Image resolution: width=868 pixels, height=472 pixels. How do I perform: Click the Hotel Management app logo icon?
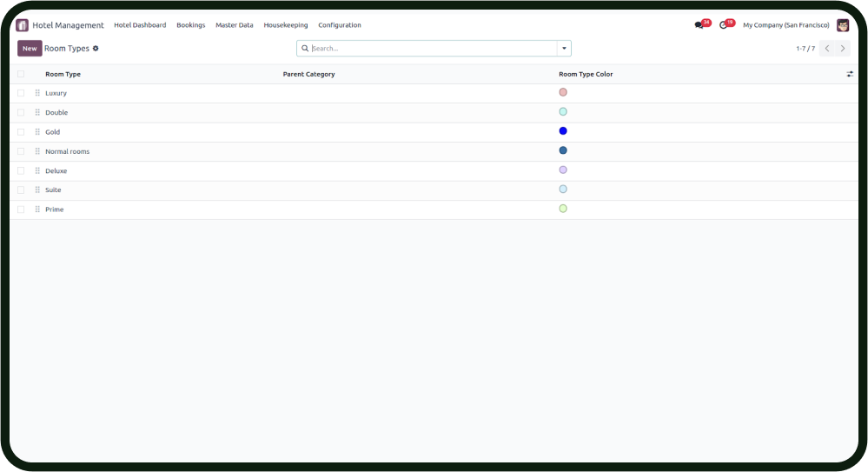(23, 25)
